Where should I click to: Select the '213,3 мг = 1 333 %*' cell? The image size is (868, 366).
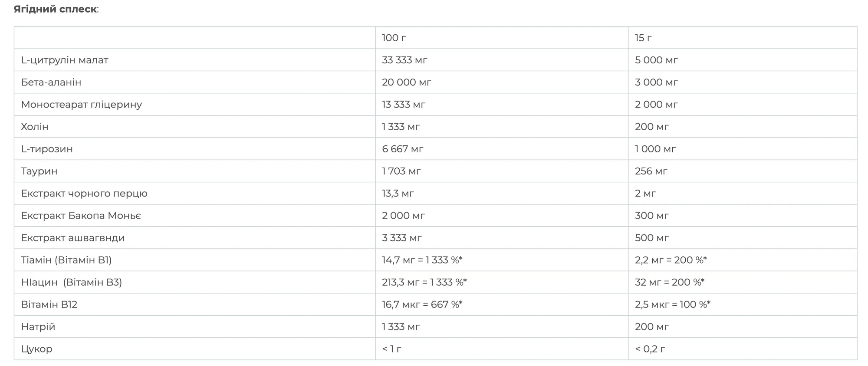pyautogui.click(x=502, y=282)
